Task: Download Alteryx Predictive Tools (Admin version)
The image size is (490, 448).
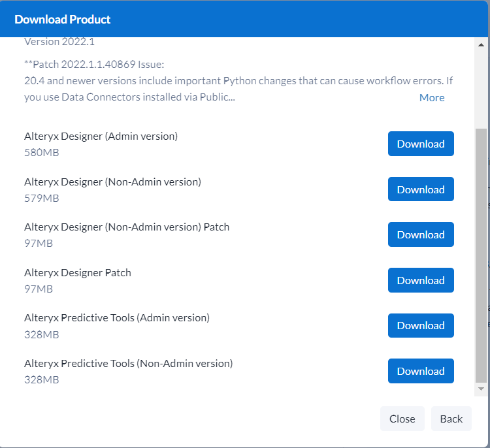Action: click(420, 326)
